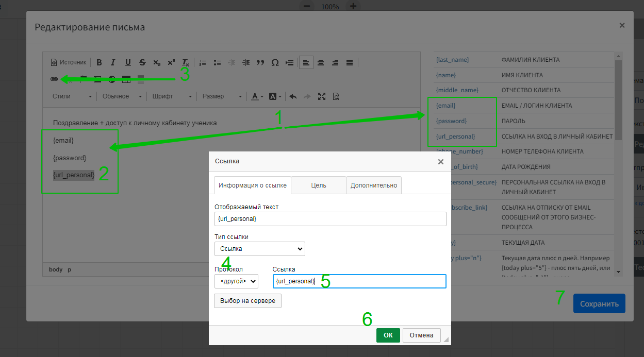
Task: Open the text color picker
Action: click(x=257, y=96)
